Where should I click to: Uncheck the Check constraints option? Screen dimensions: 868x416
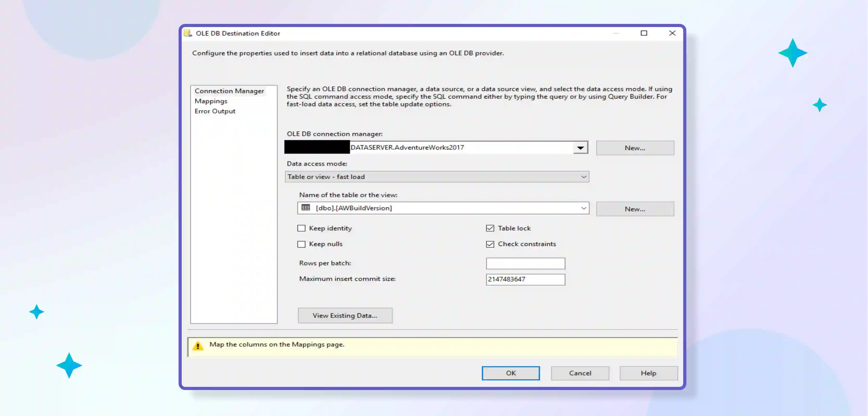(490, 244)
